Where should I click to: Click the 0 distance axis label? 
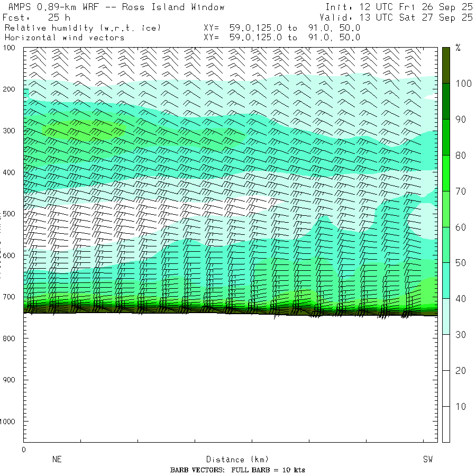click(x=24, y=450)
